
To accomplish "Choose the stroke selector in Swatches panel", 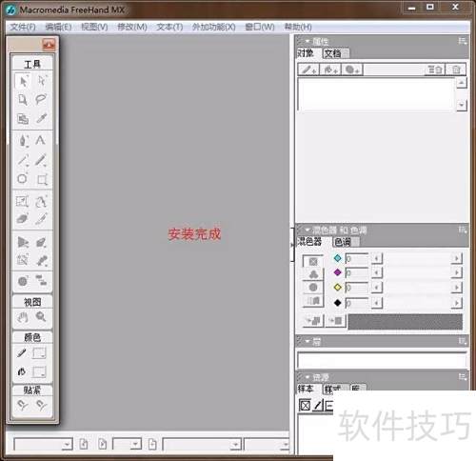I will (x=318, y=406).
